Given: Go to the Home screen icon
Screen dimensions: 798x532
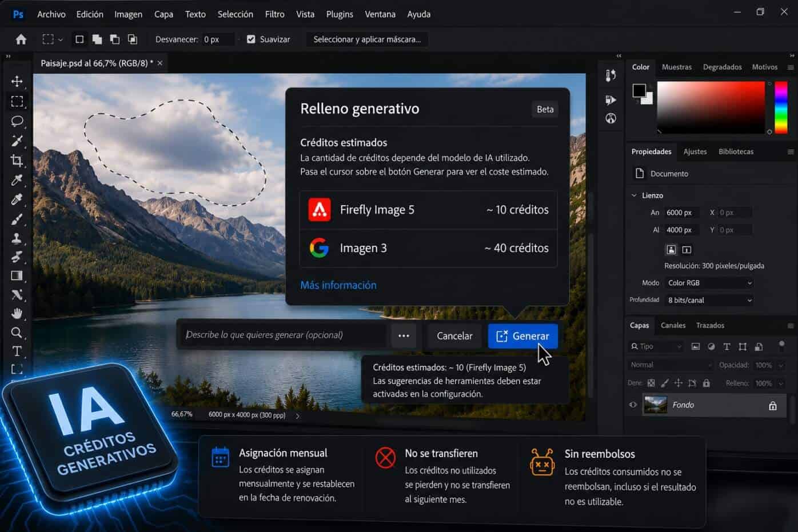Looking at the screenshot, I should coord(21,39).
